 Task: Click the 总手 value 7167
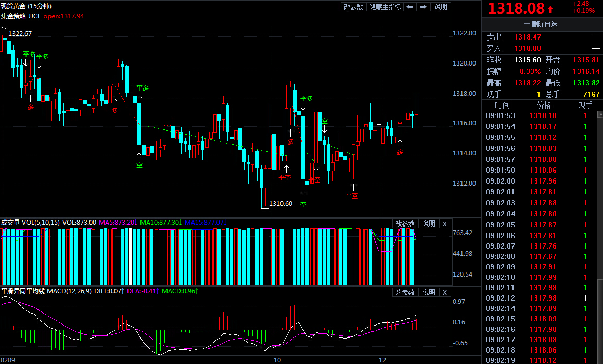(x=591, y=94)
